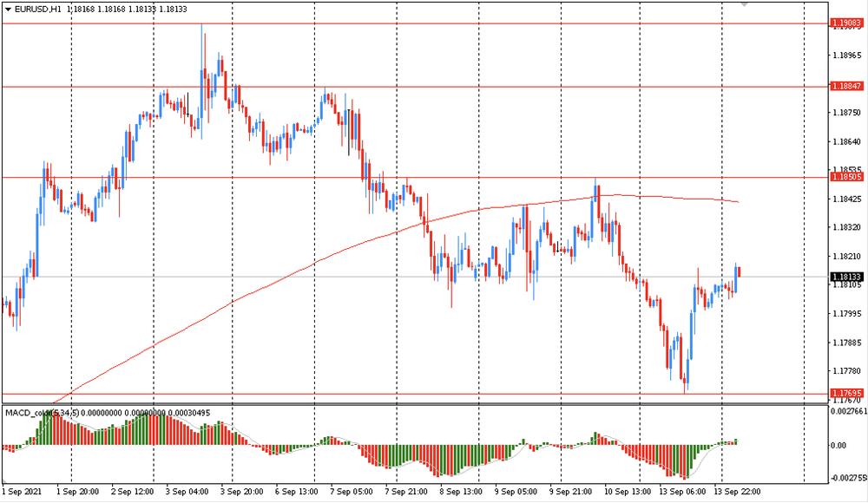Click the 1.17780 price scale label
This screenshot has width=868, height=503.
[x=847, y=371]
